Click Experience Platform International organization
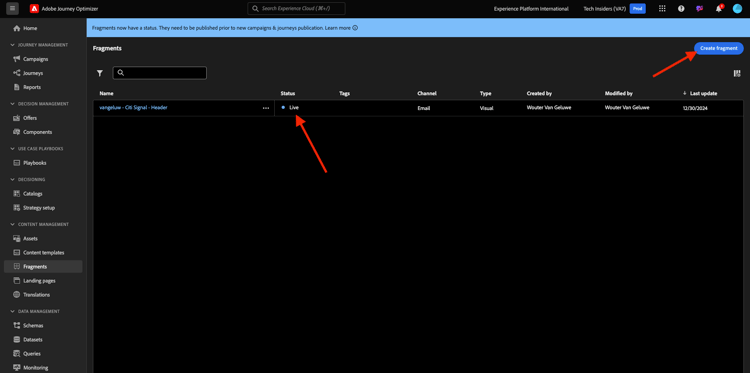The height and width of the screenshot is (373, 750). pos(531,9)
